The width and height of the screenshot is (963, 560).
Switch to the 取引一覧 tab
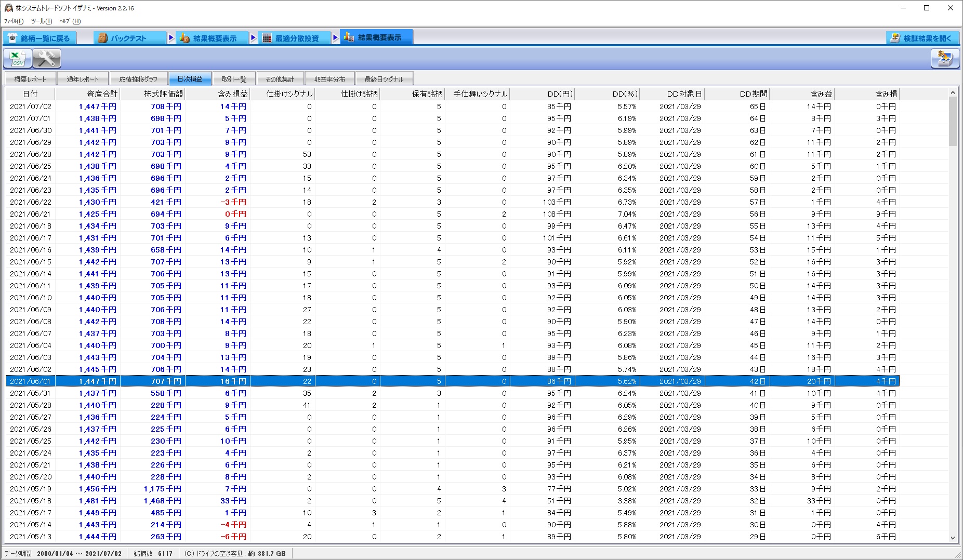tap(234, 79)
